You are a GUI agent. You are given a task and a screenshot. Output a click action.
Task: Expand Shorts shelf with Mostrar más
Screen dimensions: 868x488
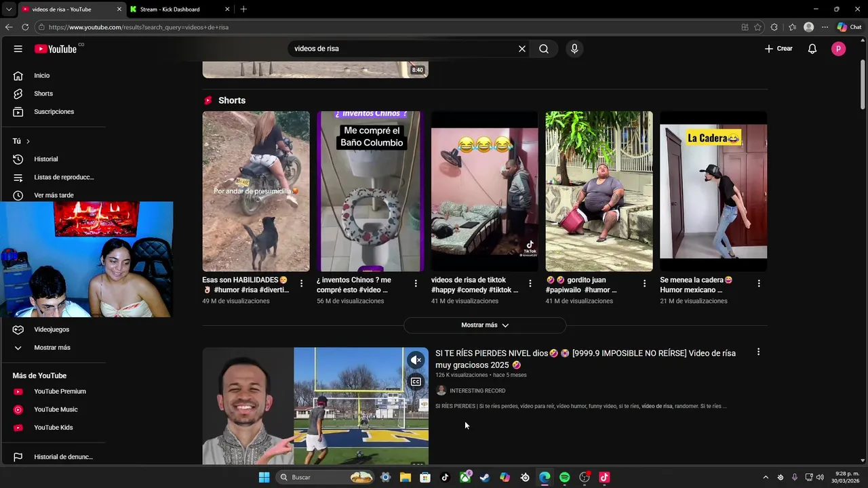(485, 325)
